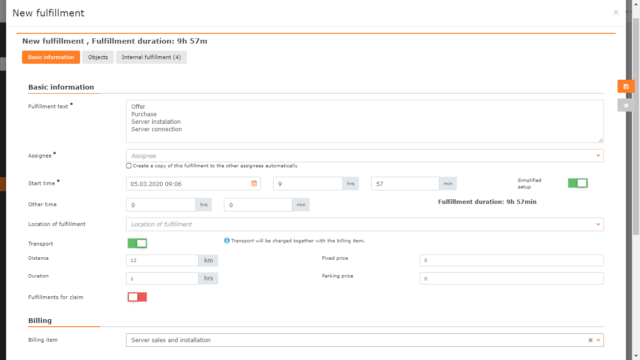This screenshot has height=360, width=640.
Task: Switch to the Objects tab
Action: click(x=98, y=57)
